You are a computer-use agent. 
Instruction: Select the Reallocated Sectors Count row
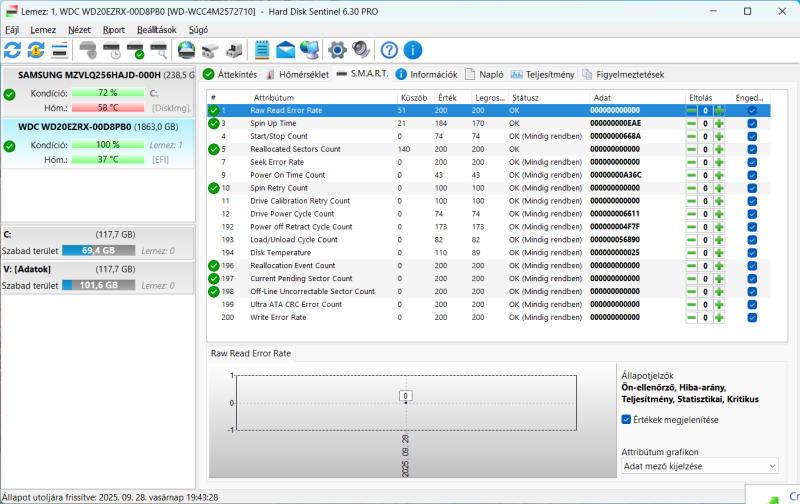[295, 149]
